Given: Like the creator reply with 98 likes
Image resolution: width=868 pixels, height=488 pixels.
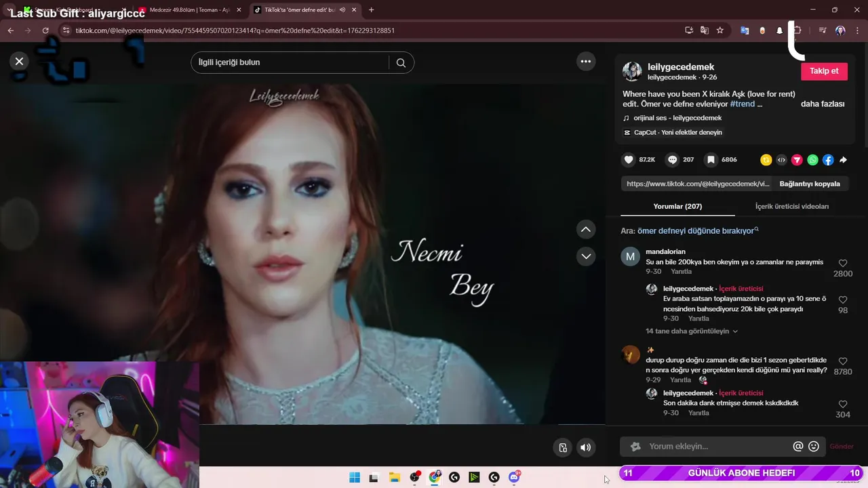Looking at the screenshot, I should pos(843,300).
